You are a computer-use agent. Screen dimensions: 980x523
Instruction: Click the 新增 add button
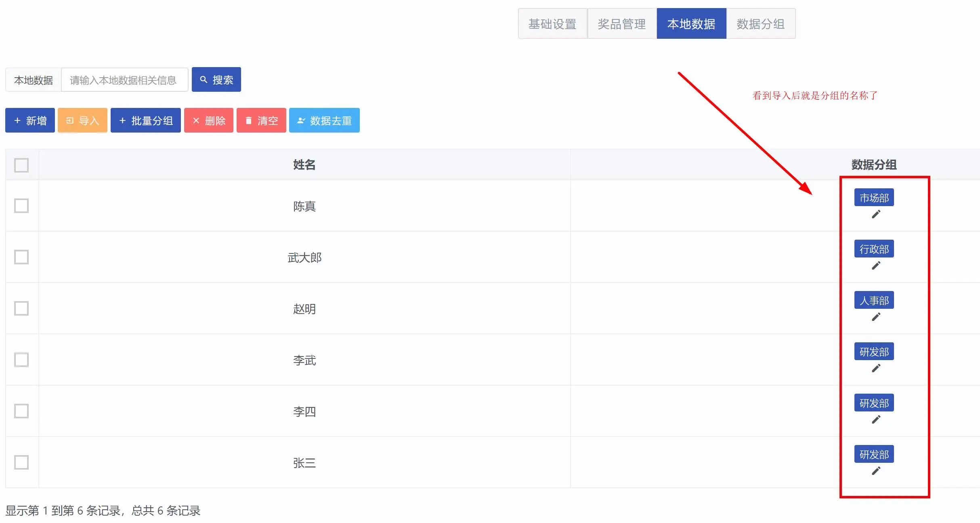30,120
